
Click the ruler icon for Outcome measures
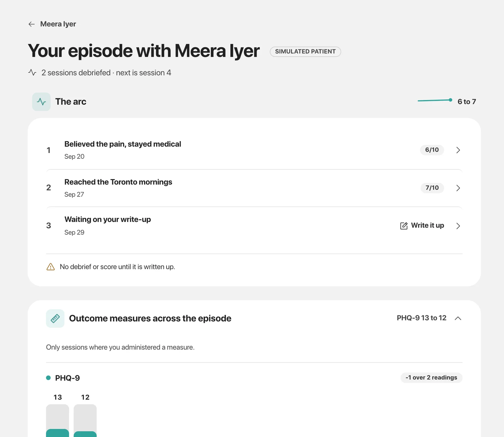click(x=55, y=318)
